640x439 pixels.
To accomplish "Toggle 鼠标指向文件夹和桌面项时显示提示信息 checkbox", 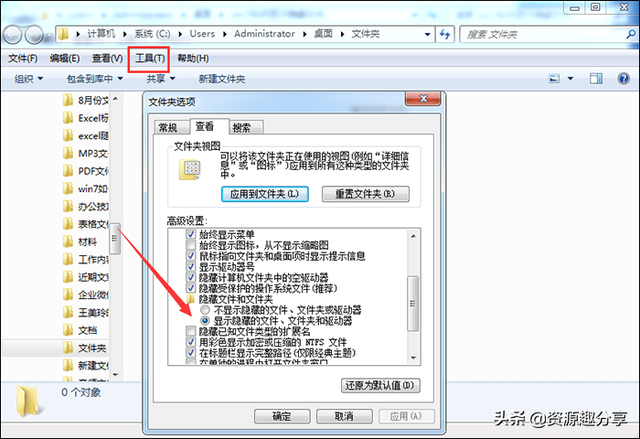I will [191, 256].
